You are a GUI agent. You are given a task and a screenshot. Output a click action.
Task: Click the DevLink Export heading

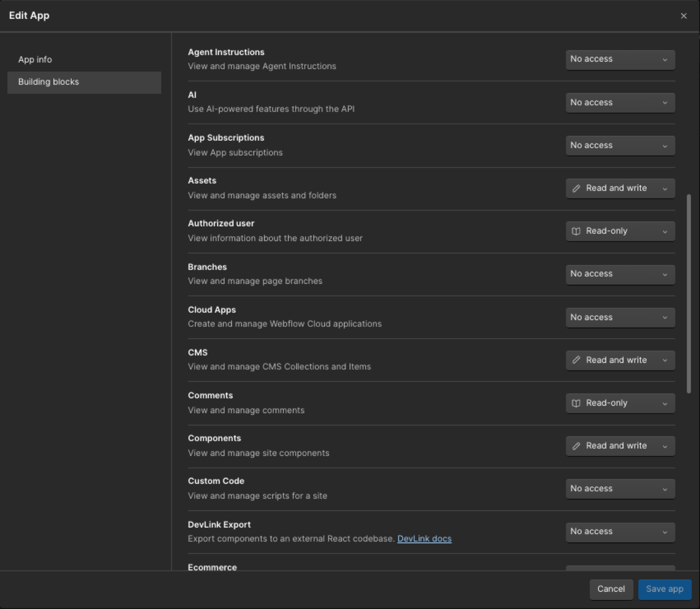tap(219, 525)
